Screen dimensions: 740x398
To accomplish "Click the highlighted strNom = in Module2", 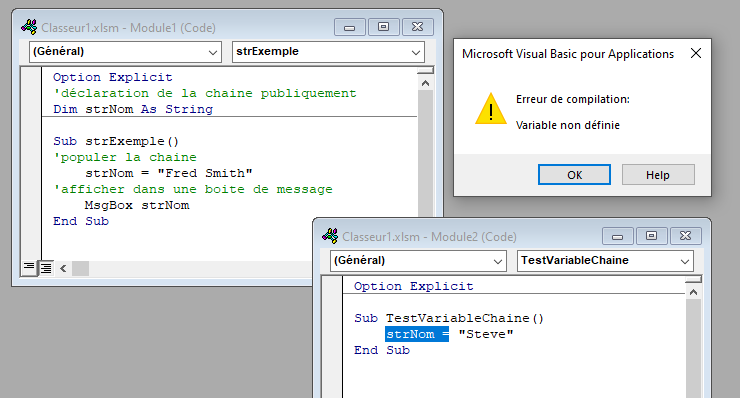I will coord(417,334).
